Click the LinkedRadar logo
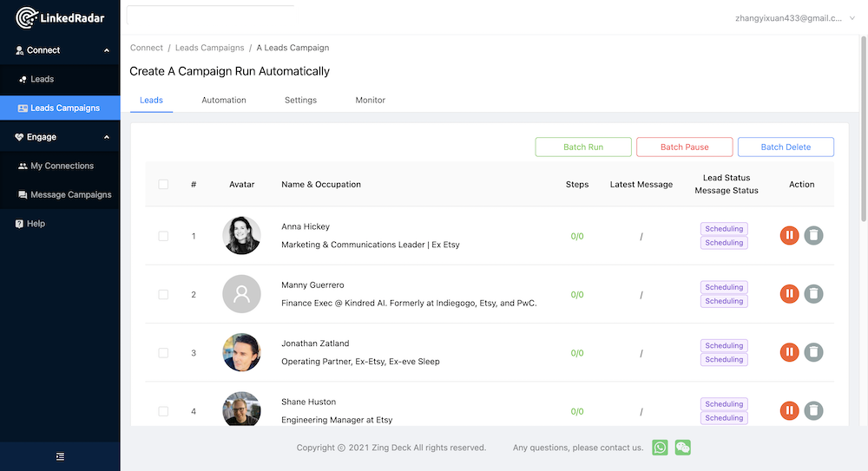This screenshot has width=868, height=471. point(60,17)
